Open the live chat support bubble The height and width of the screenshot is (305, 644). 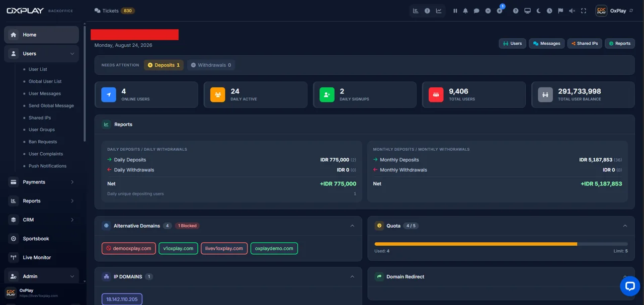(x=630, y=286)
